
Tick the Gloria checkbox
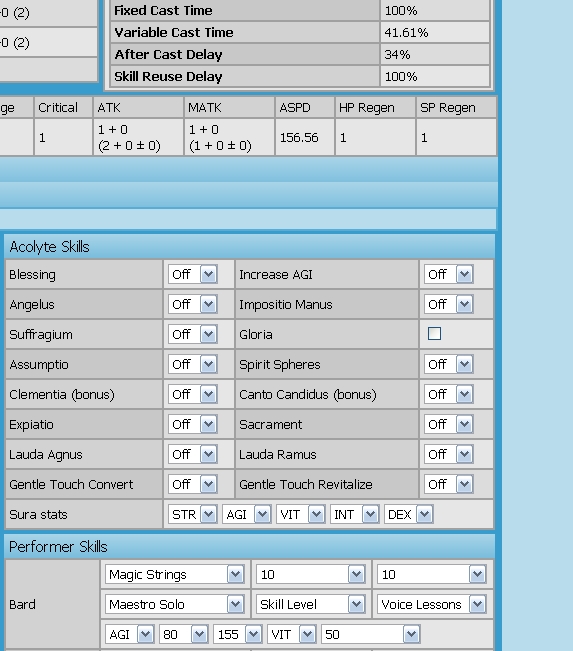[434, 334]
